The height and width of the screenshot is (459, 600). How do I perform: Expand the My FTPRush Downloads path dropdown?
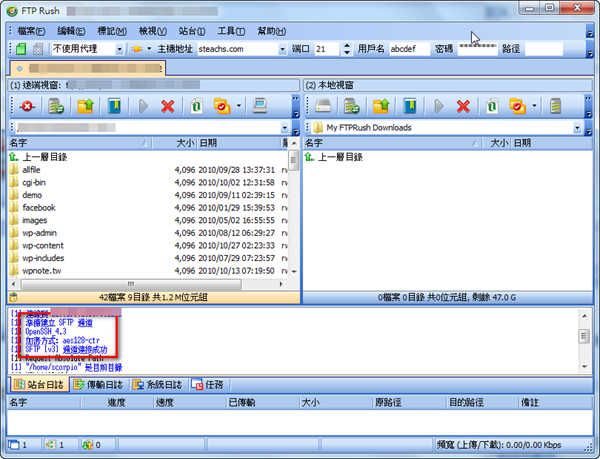pyautogui.click(x=577, y=127)
